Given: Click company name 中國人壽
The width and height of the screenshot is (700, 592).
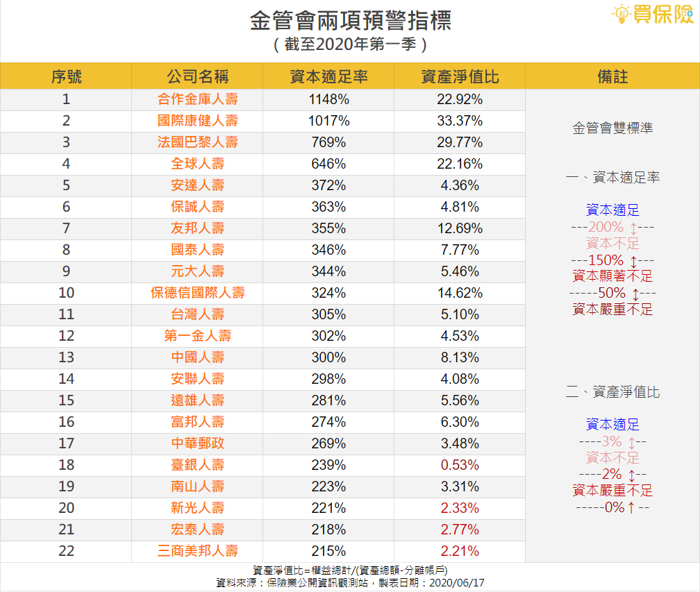Looking at the screenshot, I should coord(197,357).
